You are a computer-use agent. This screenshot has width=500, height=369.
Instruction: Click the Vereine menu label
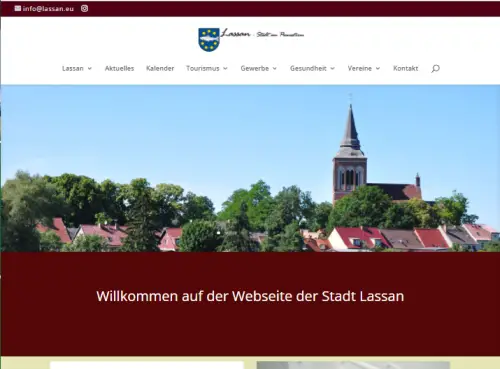tap(359, 68)
